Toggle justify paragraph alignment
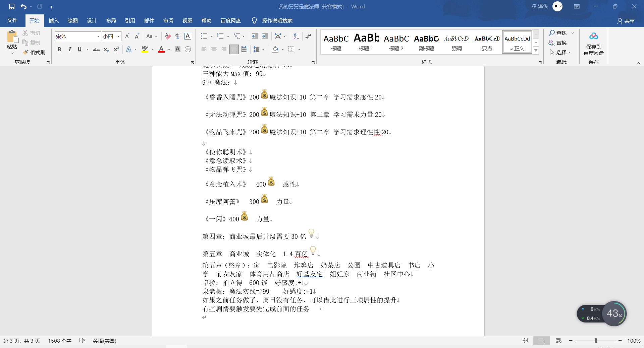The image size is (644, 348). [x=234, y=50]
